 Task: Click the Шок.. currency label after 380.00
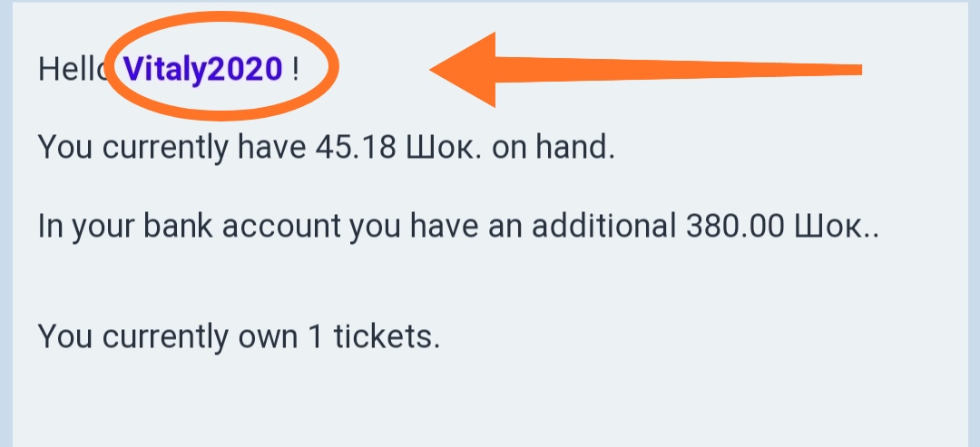(x=838, y=226)
